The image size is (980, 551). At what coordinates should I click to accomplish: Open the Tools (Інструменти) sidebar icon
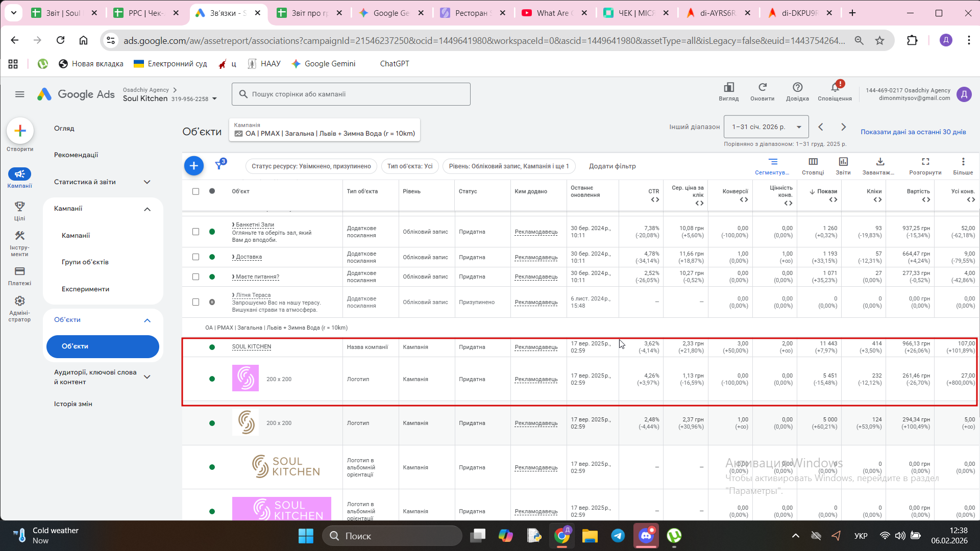[x=19, y=242]
